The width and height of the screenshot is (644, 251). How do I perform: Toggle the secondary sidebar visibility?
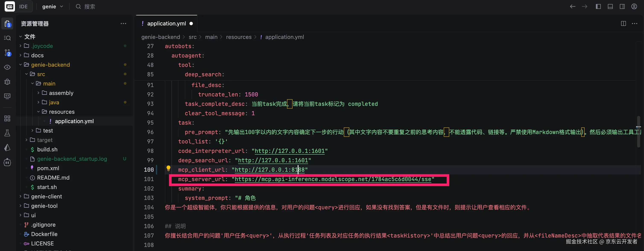(x=622, y=6)
